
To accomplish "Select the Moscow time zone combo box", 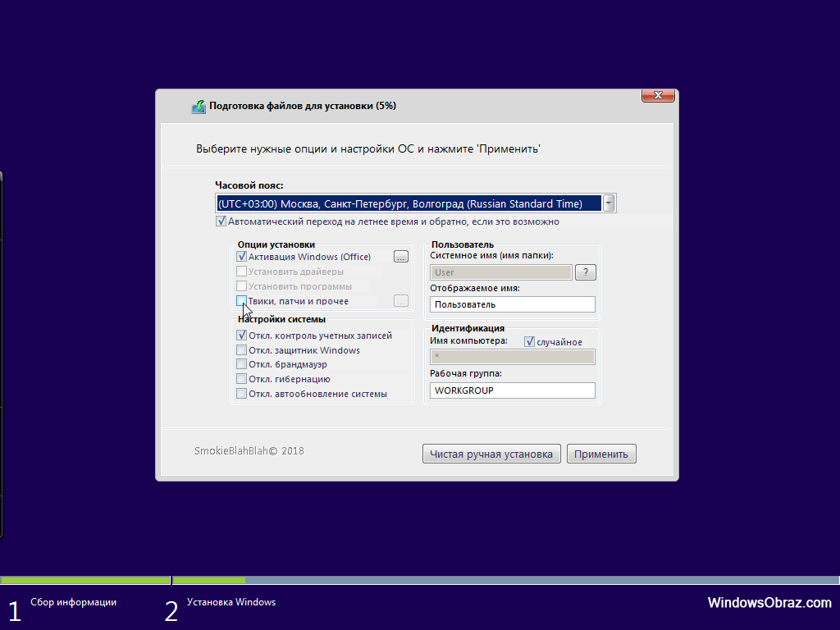I will [408, 203].
